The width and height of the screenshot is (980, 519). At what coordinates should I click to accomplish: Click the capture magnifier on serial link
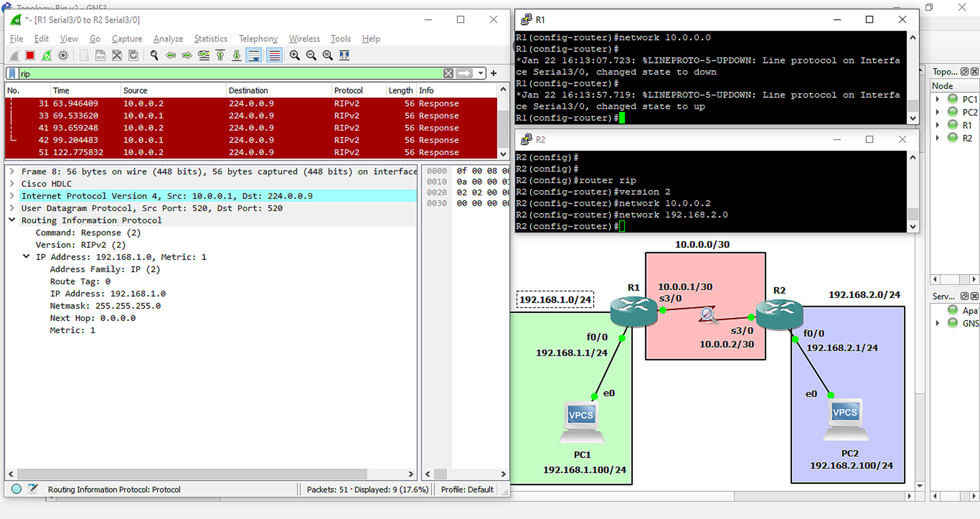pos(708,315)
